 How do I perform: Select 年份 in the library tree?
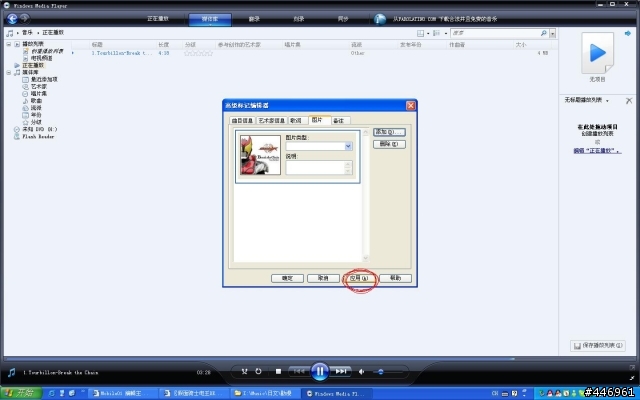pyautogui.click(x=36, y=115)
